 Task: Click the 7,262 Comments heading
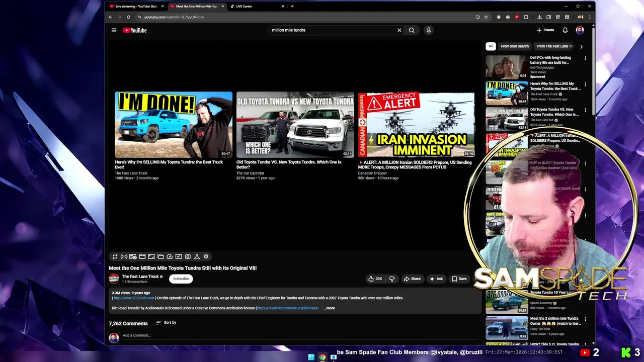(x=128, y=323)
